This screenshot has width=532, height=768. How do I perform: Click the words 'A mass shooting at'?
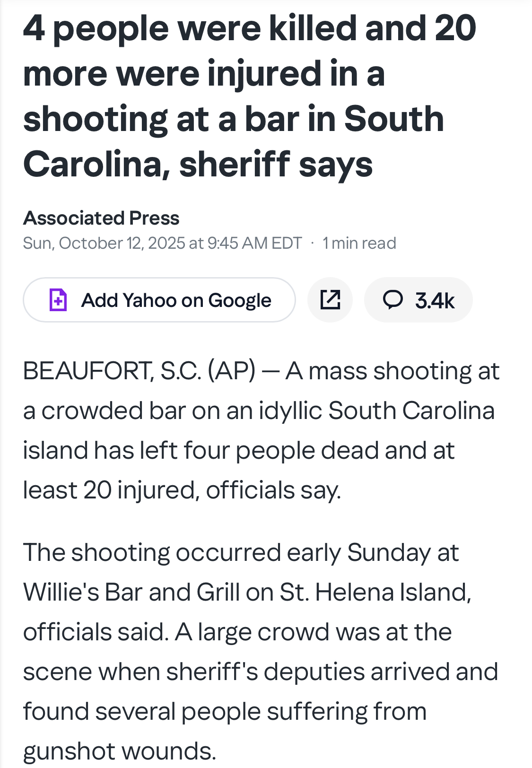[x=392, y=371]
